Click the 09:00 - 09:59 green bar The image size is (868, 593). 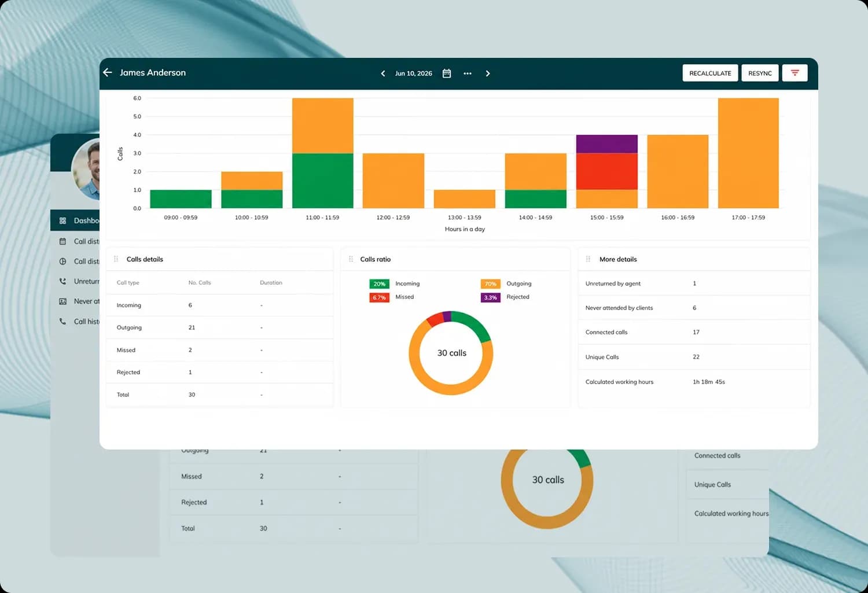pos(181,199)
